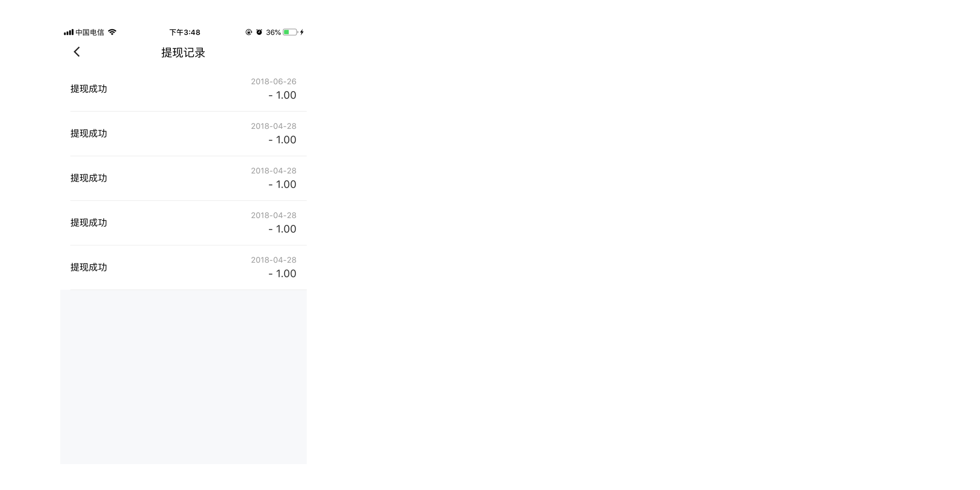Tap the battery indicator icon

point(290,32)
